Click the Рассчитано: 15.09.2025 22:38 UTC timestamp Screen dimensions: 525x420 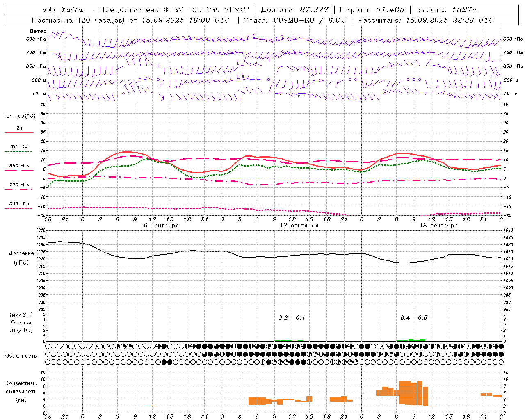[426, 20]
